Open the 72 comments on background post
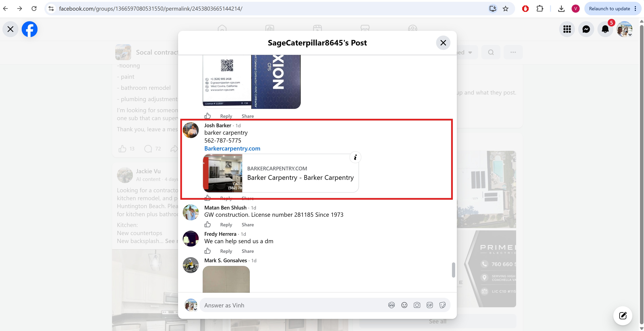This screenshot has width=644, height=331. pyautogui.click(x=153, y=149)
